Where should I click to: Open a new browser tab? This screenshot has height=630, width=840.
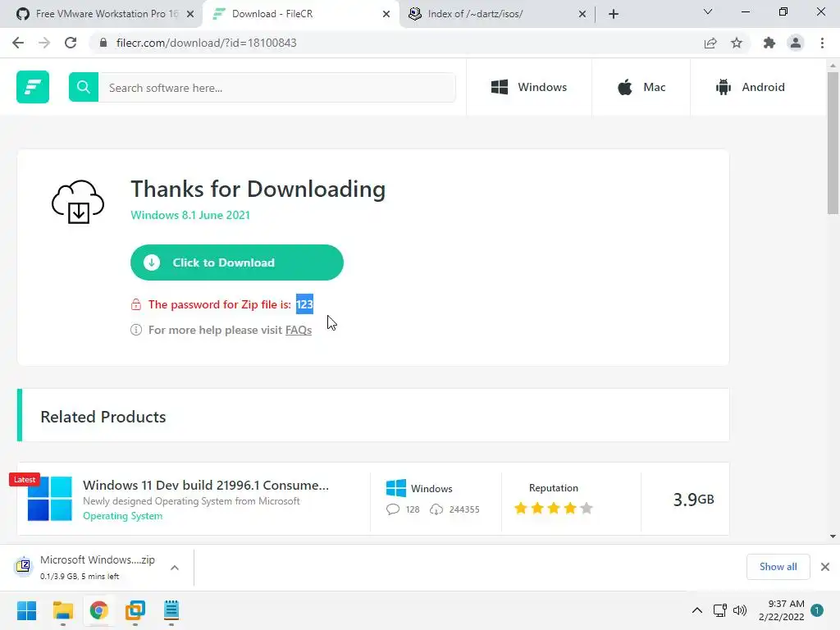[x=614, y=14]
